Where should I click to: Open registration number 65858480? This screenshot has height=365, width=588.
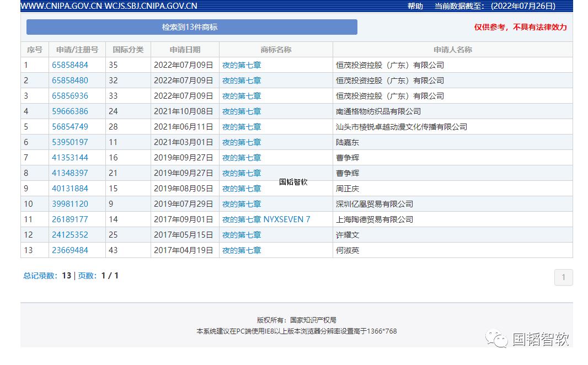(x=70, y=80)
